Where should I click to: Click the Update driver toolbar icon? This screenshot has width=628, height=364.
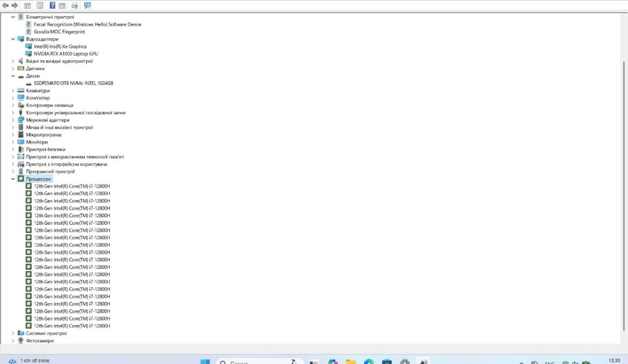point(75,5)
